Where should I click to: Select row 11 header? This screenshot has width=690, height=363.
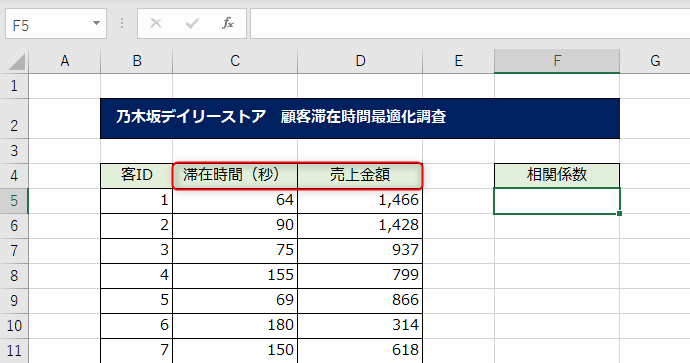[14, 351]
